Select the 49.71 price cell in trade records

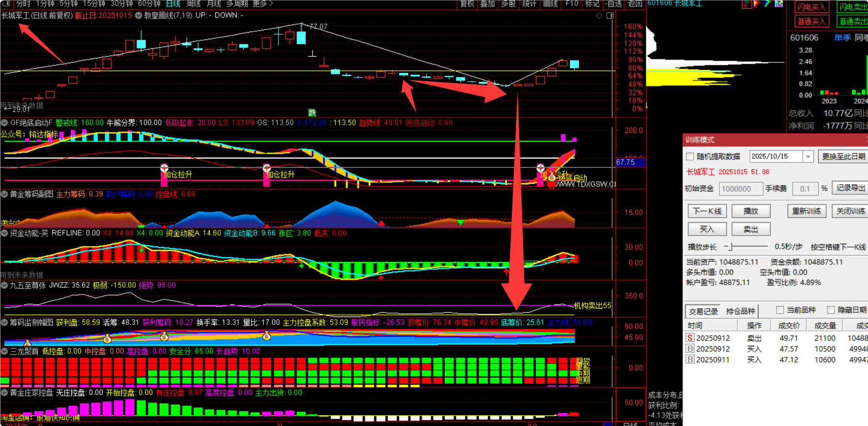coord(789,338)
